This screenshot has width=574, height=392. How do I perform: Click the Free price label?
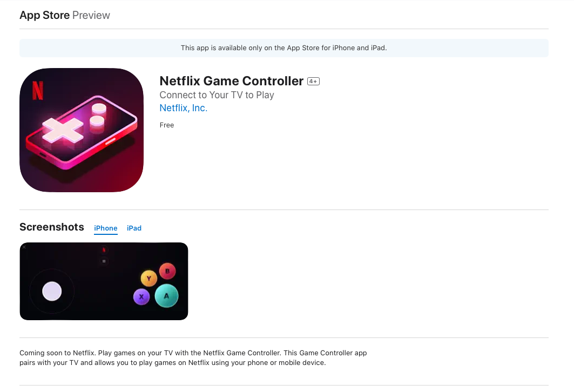167,125
